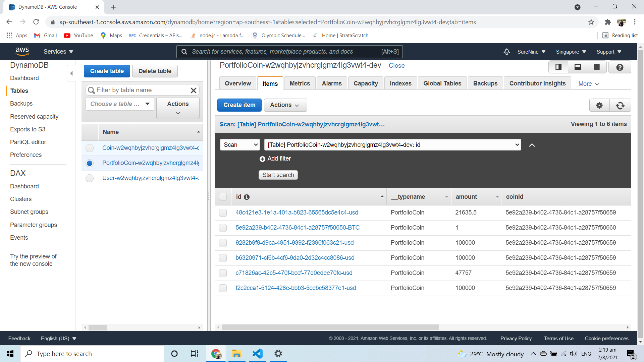Open the Scan/Query type dropdown
Image resolution: width=644 pixels, height=362 pixels.
pyautogui.click(x=240, y=145)
